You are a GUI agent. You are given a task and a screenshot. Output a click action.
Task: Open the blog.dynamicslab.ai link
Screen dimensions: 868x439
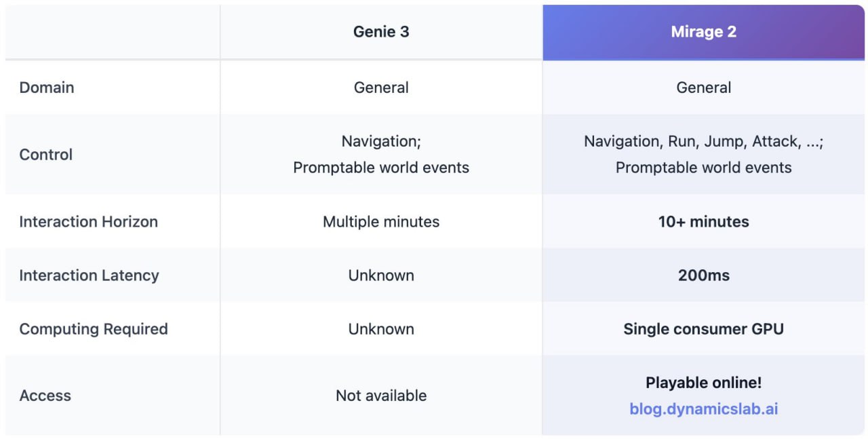tap(703, 409)
